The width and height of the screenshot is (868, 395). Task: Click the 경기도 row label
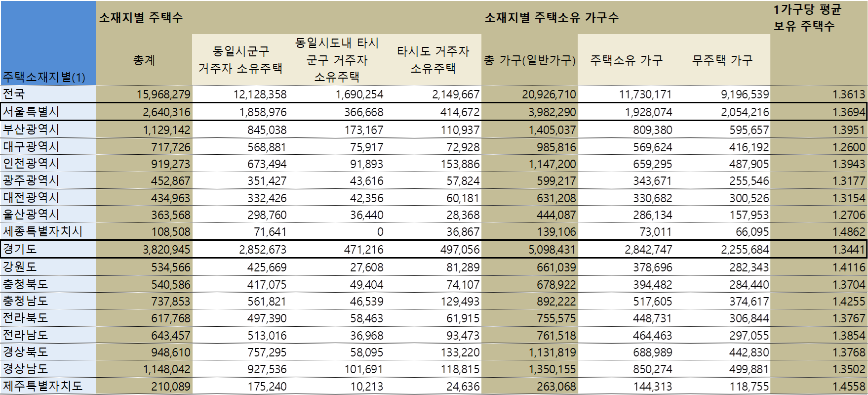click(48, 249)
